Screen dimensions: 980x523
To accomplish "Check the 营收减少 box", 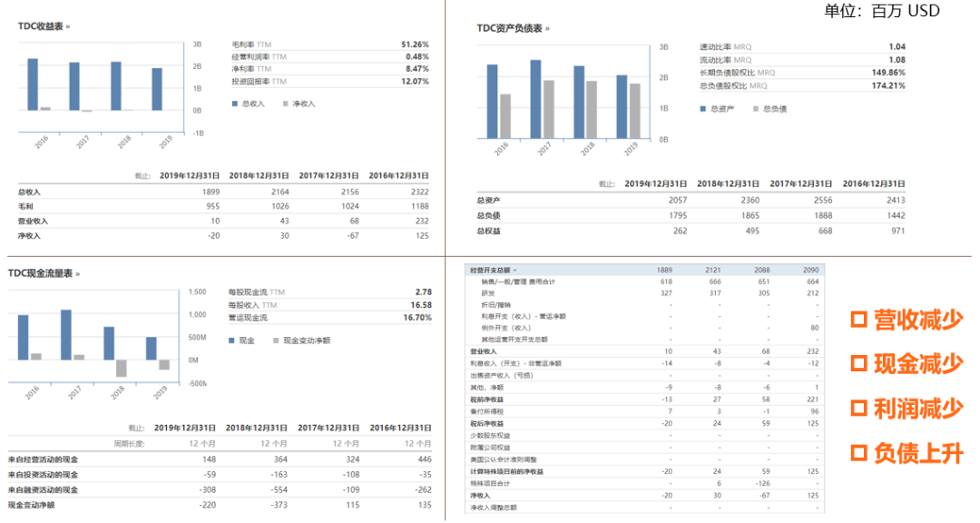I will (858, 320).
